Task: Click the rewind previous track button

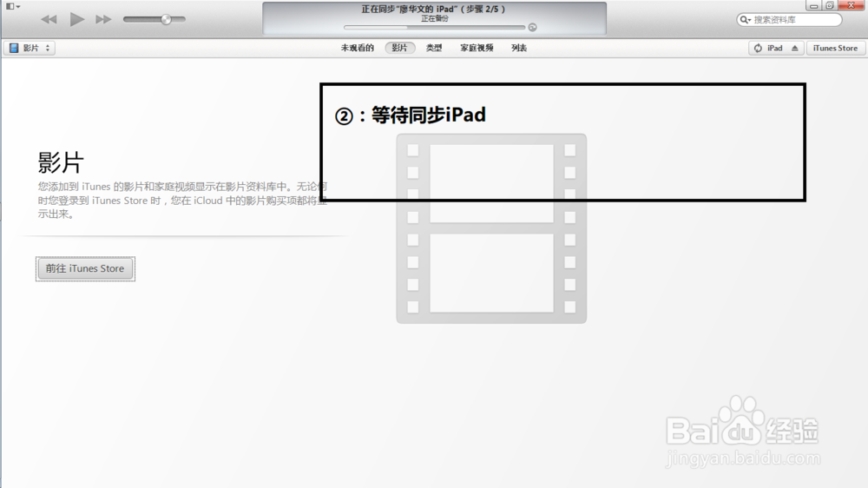Action: click(x=49, y=19)
